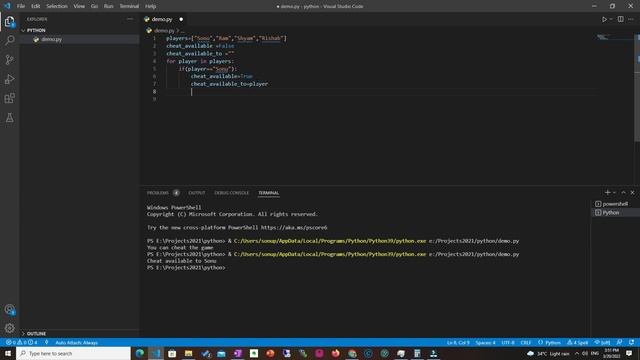Create a new terminal with plus icon
The image size is (640, 360).
(607, 192)
